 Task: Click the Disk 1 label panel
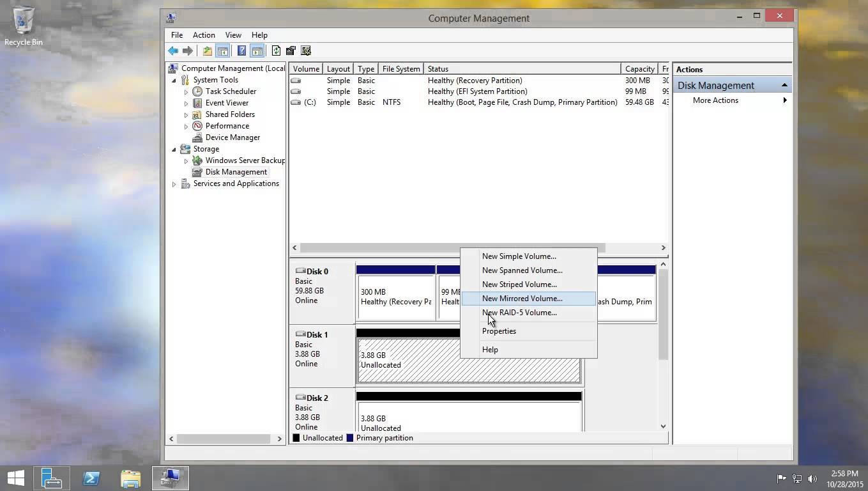pos(323,356)
